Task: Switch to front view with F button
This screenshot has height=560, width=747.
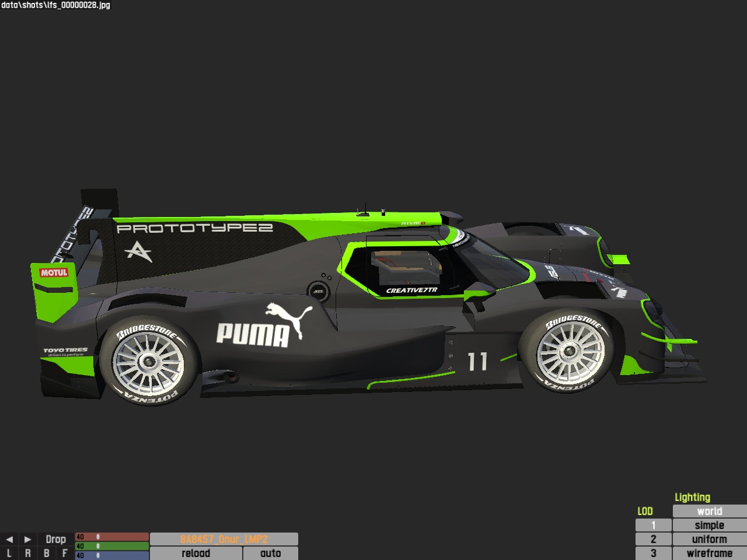Action: point(65,553)
